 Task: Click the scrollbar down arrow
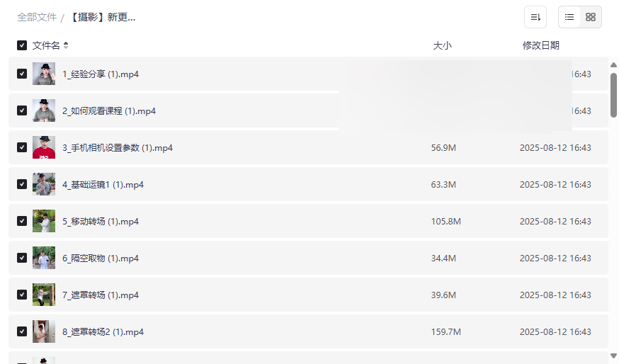tap(613, 356)
